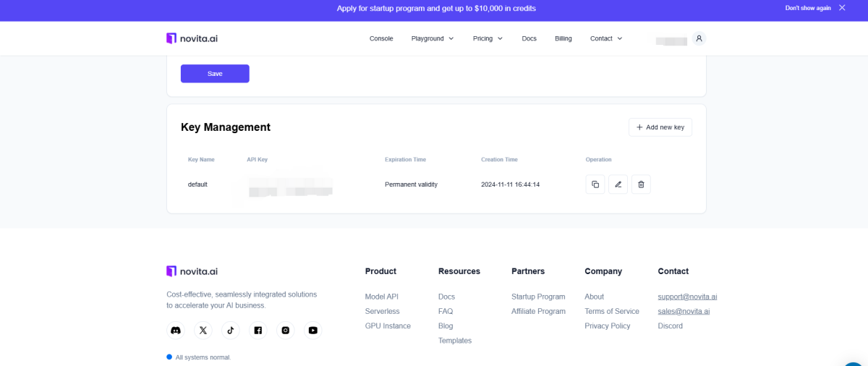This screenshot has width=868, height=366.
Task: Delete the default key with trash icon
Action: point(641,184)
